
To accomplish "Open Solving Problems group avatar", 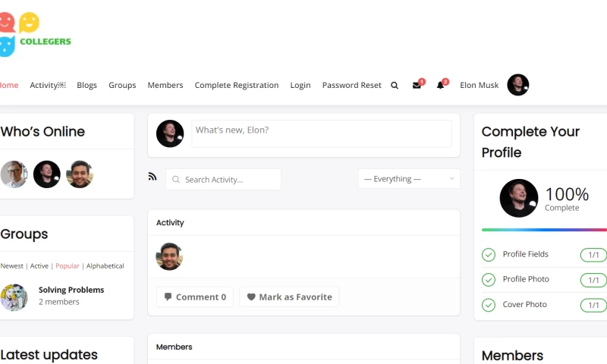I will coord(14,297).
